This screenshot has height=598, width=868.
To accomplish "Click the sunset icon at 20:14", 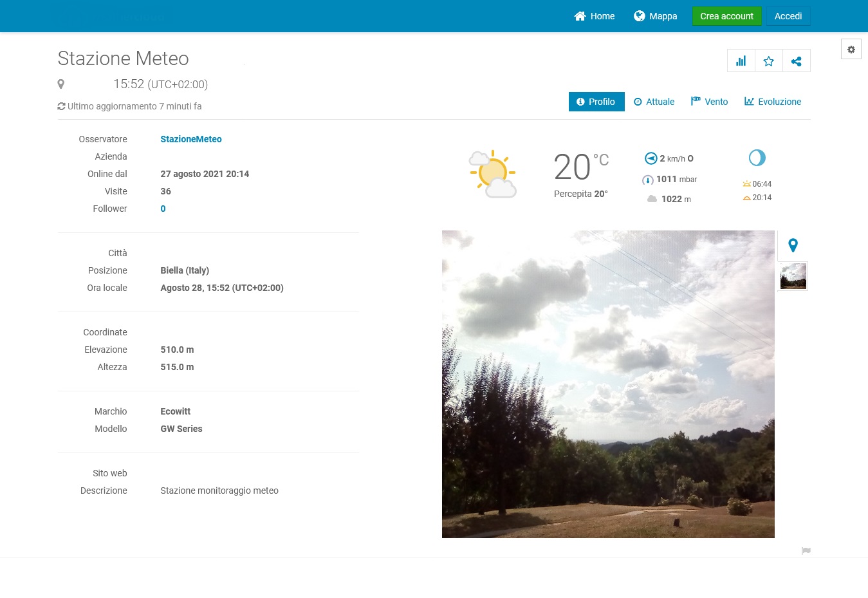I will (x=746, y=198).
